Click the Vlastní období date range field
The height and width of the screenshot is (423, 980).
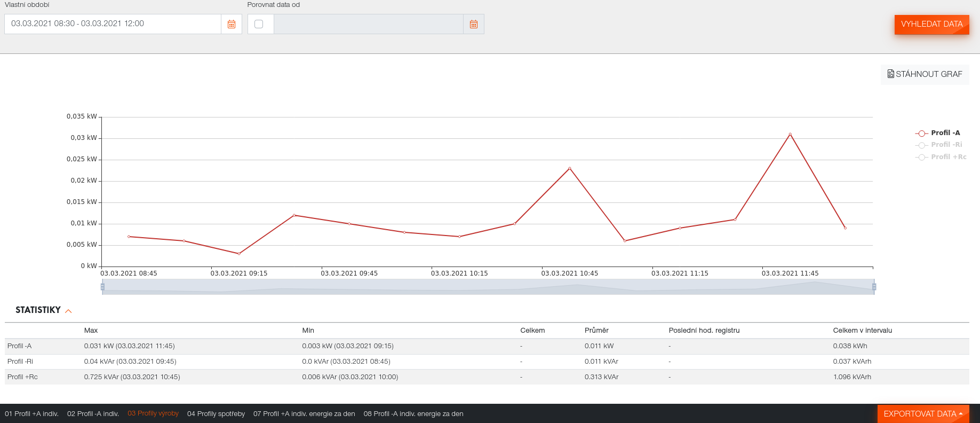[113, 24]
